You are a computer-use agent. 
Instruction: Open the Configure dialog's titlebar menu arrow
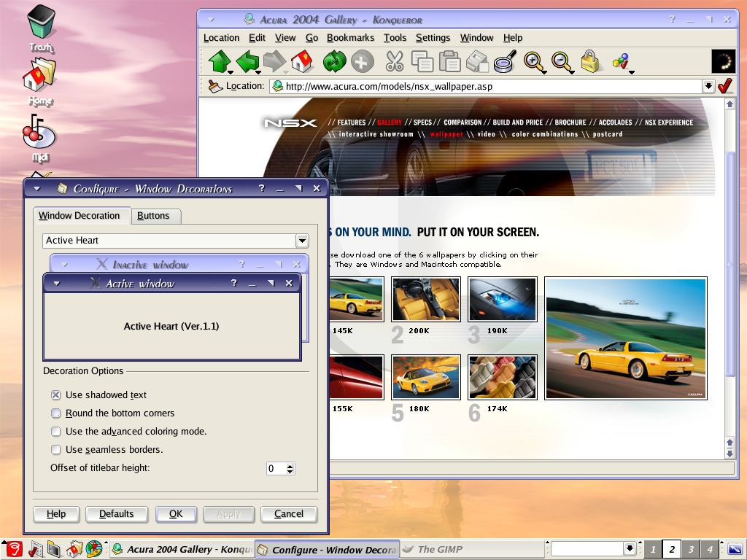[36, 189]
